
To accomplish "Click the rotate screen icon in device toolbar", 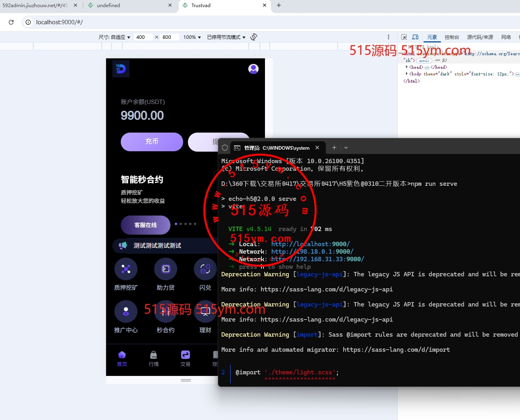I will 254,37.
